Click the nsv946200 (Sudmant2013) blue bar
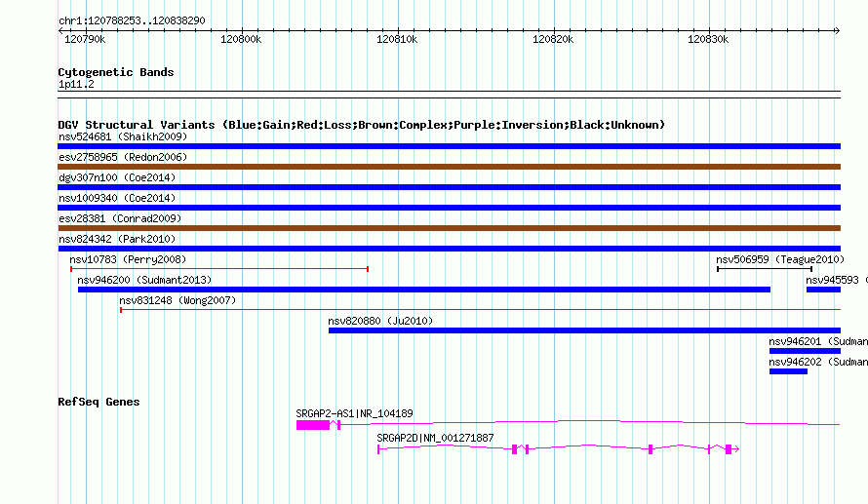Image resolution: width=868 pixels, height=504 pixels. (x=424, y=290)
